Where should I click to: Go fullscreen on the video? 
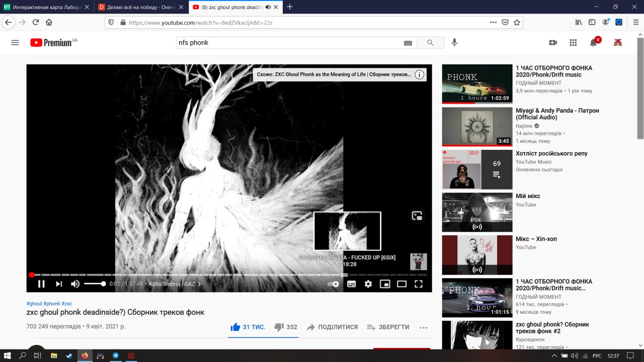coord(419,284)
